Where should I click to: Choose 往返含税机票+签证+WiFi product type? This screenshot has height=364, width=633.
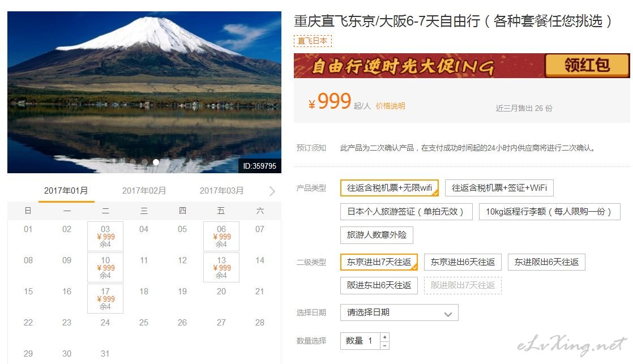tap(499, 188)
